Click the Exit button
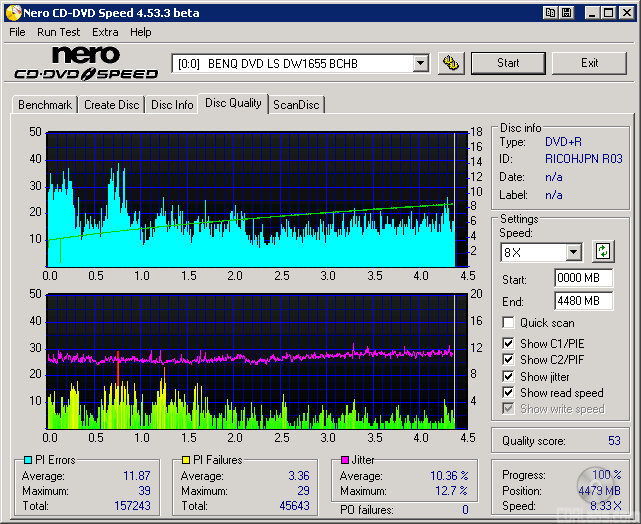This screenshot has width=641, height=524. 589,63
